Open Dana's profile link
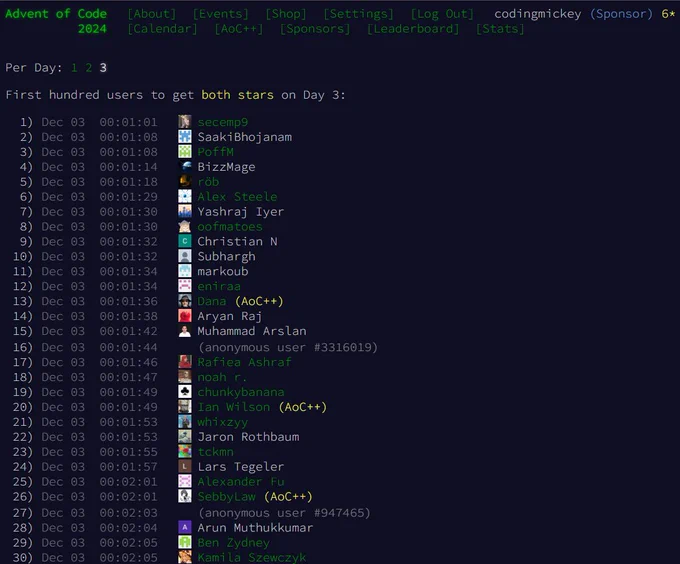This screenshot has height=564, width=680. (x=212, y=301)
